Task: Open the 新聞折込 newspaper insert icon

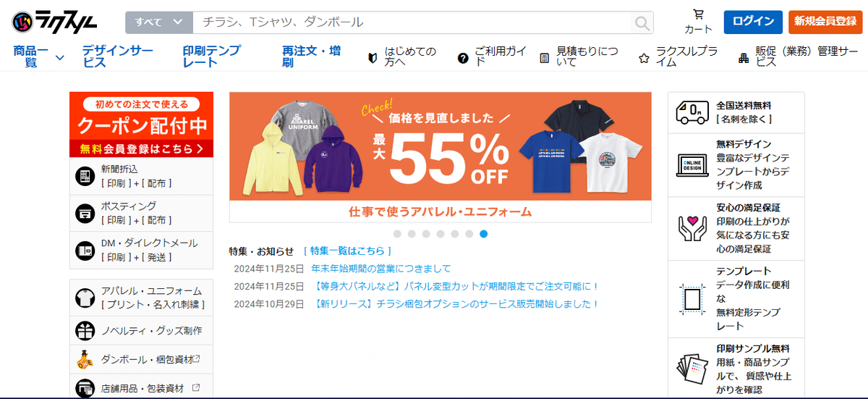Action: coord(85,176)
